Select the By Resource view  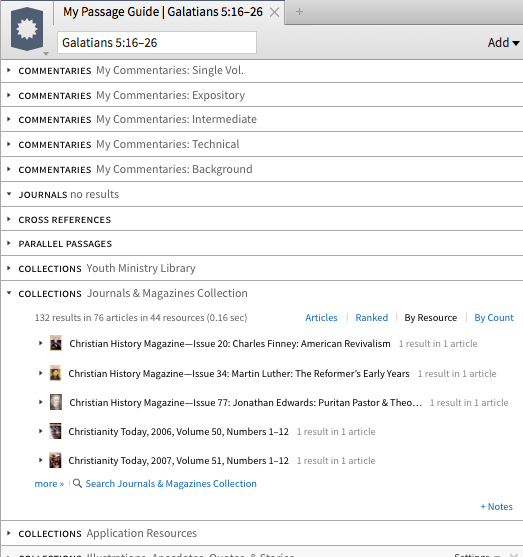point(431,318)
